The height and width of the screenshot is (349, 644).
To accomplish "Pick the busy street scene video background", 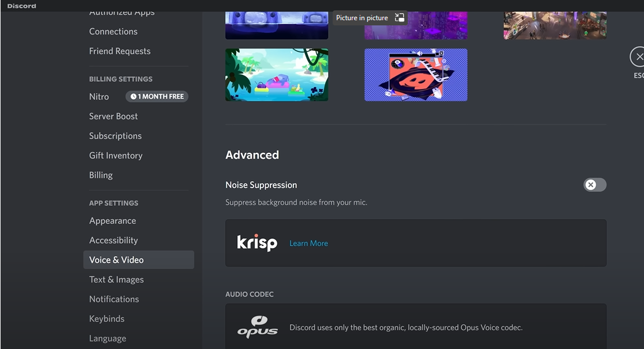I will coord(554,26).
